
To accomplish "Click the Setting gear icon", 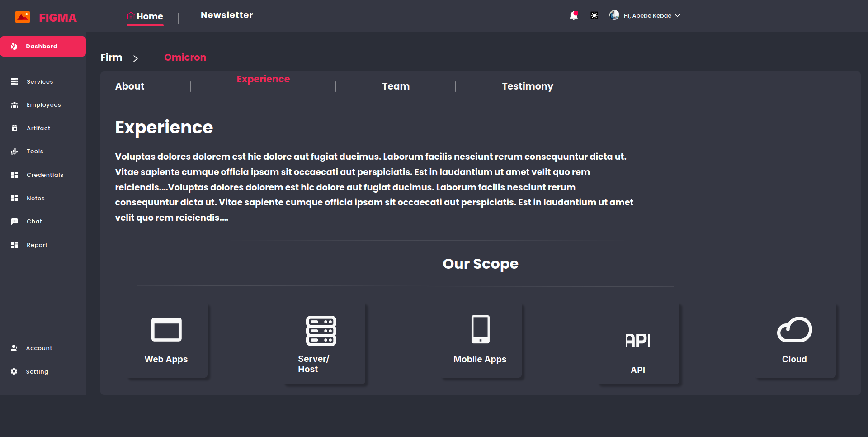I will 14,371.
